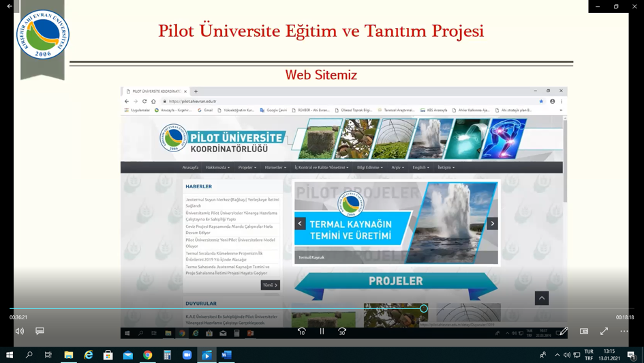644x363 pixels.
Task: Open Calculator from the taskbar
Action: tap(167, 355)
